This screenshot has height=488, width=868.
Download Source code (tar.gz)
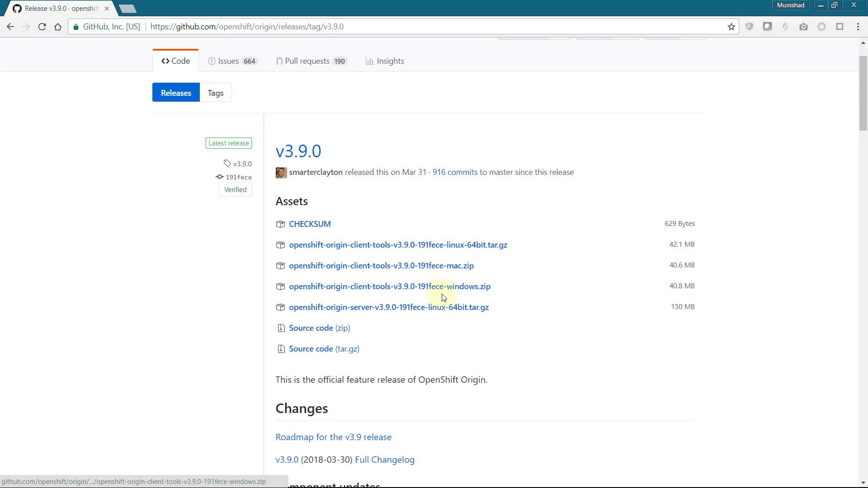pyautogui.click(x=324, y=349)
